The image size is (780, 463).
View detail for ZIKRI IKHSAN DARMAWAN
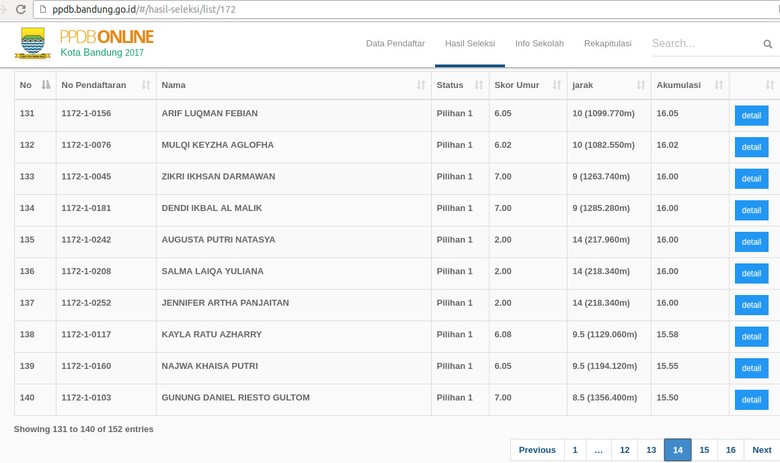point(751,179)
